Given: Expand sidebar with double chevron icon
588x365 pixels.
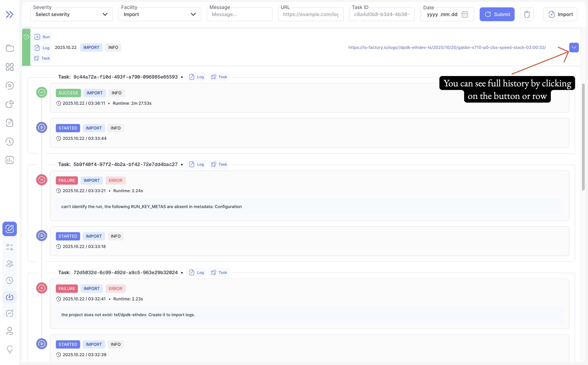Looking at the screenshot, I should click(x=9, y=15).
